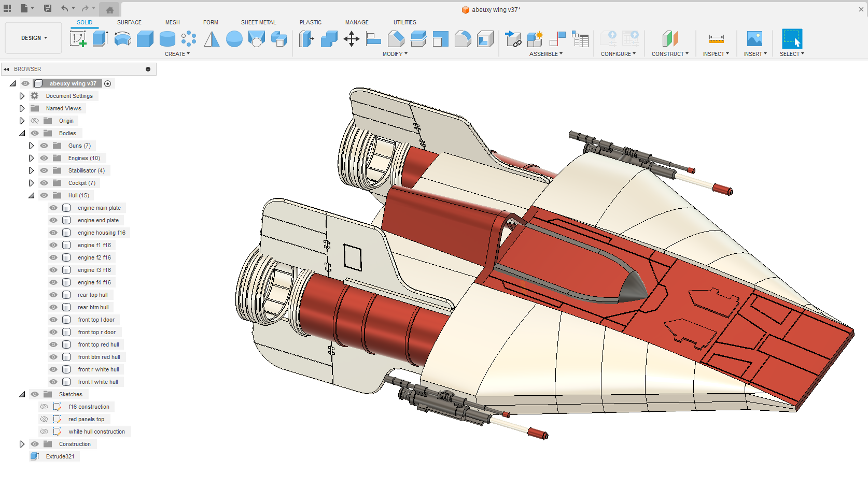Open the CONSTRUCT menu

[670, 54]
